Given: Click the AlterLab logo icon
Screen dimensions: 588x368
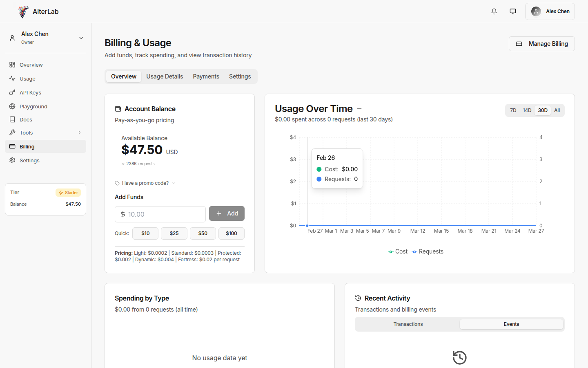Looking at the screenshot, I should [x=23, y=11].
